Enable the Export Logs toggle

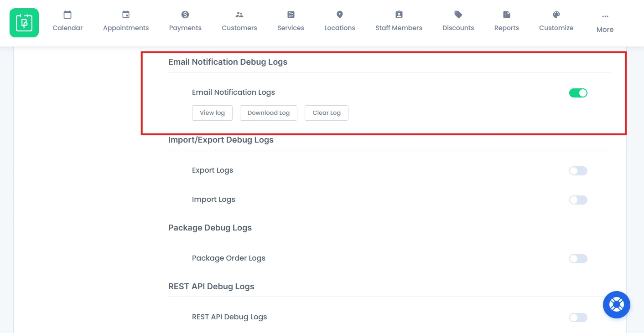(x=578, y=171)
